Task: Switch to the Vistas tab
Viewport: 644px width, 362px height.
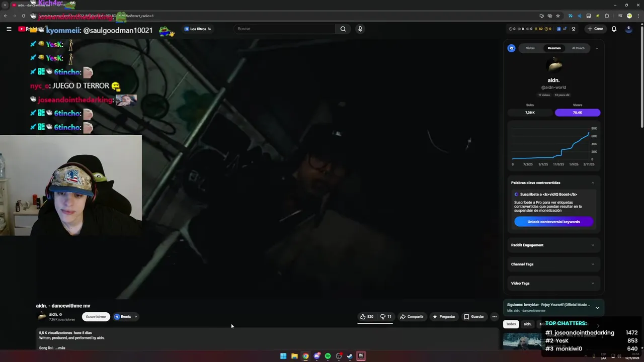Action: 530,48
